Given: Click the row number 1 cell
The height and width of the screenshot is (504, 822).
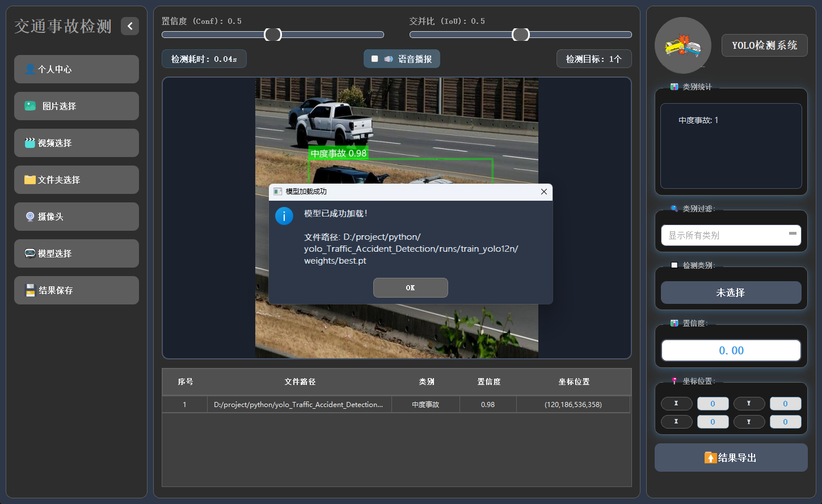Looking at the screenshot, I should (x=184, y=404).
